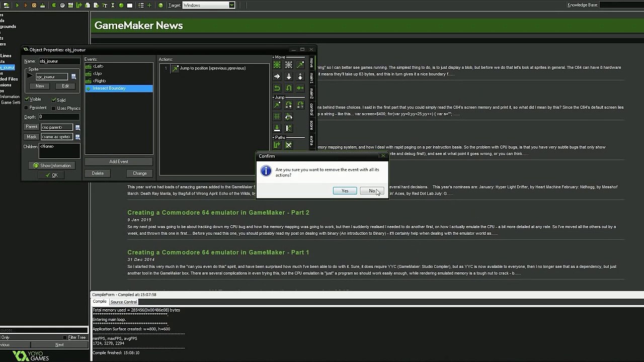
Task: Click the Jump to Random action icon
Action: click(300, 105)
